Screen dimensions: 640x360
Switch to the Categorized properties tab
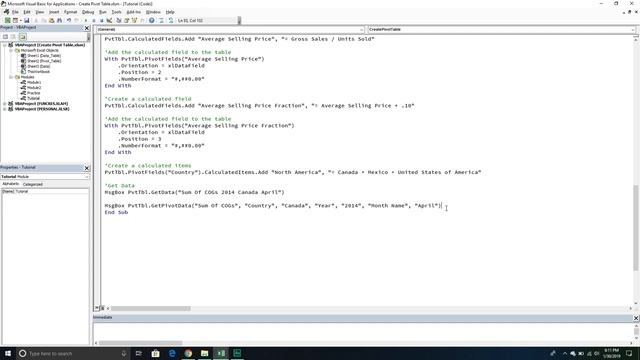point(33,184)
